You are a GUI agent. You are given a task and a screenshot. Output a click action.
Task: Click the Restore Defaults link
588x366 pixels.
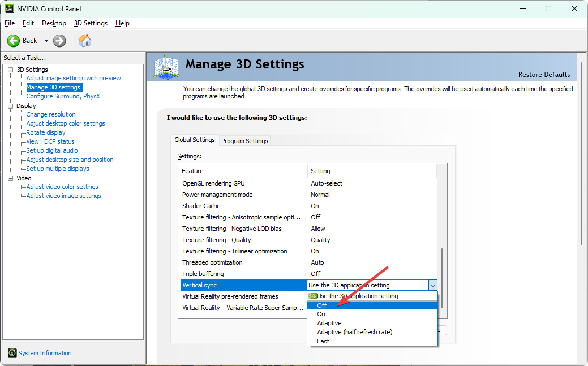coord(544,75)
